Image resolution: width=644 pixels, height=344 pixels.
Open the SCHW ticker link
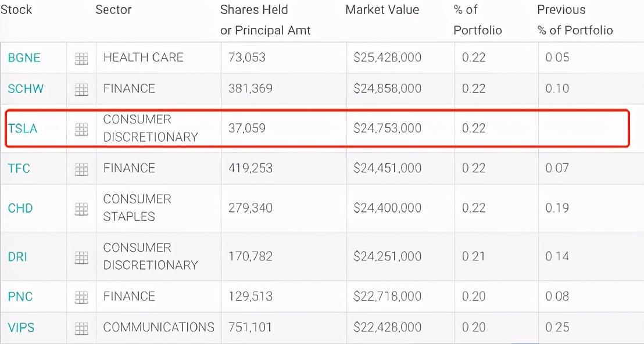26,89
